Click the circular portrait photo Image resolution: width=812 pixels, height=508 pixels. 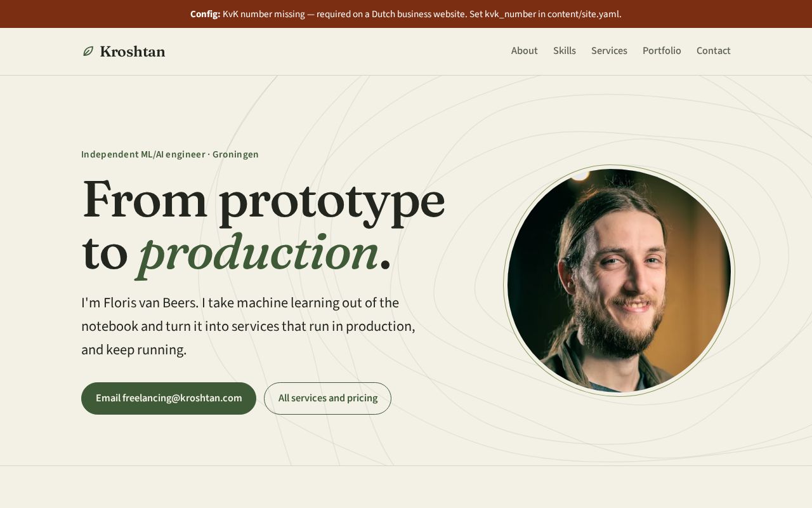pyautogui.click(x=619, y=281)
